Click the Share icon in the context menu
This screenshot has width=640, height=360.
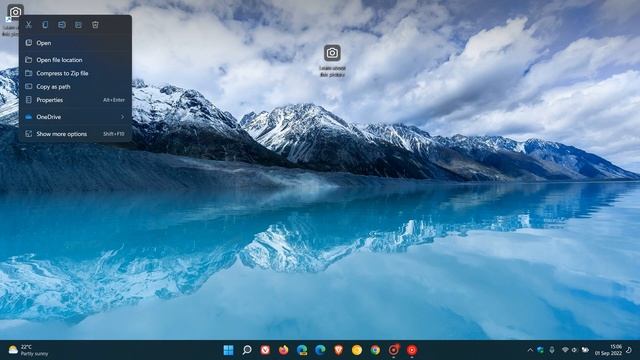click(78, 25)
